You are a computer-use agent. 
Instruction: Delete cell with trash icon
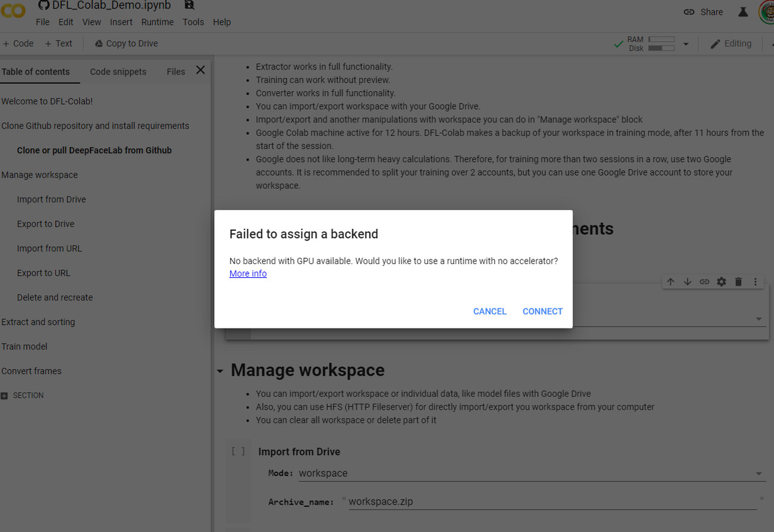point(739,282)
